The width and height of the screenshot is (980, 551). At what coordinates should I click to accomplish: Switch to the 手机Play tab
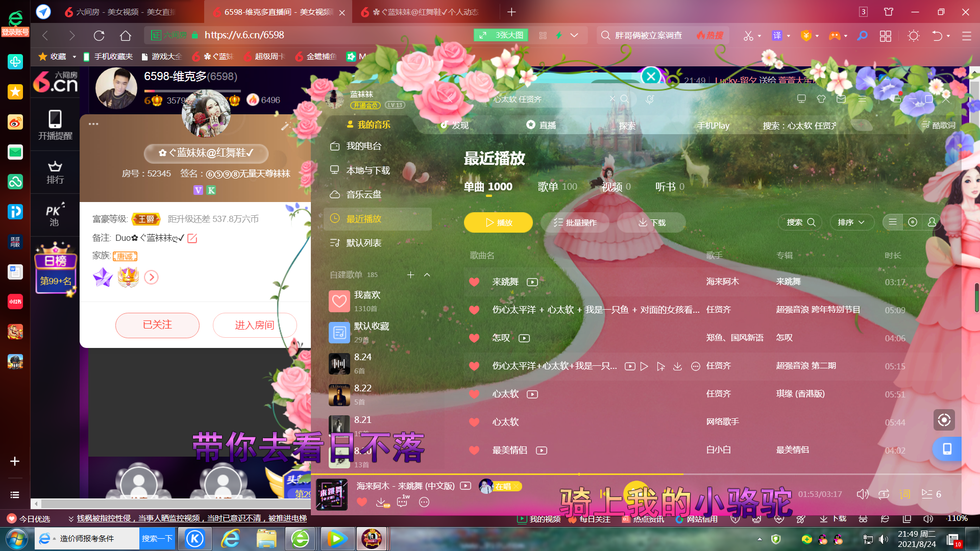[x=713, y=126]
